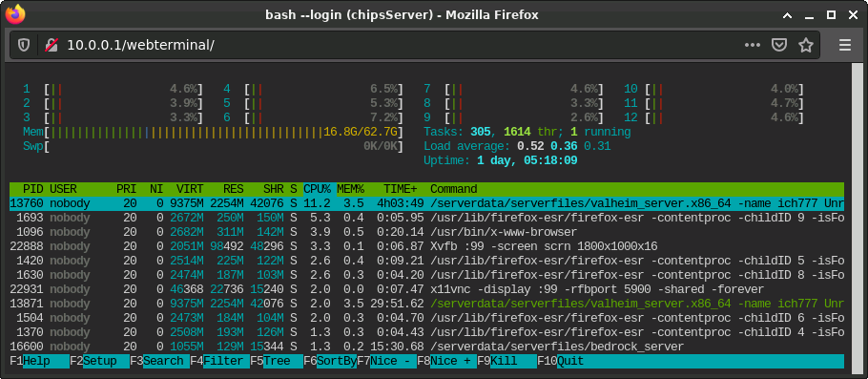Click F9 Kill in htop footer
Image resolution: width=868 pixels, height=379 pixels.
[x=506, y=361]
